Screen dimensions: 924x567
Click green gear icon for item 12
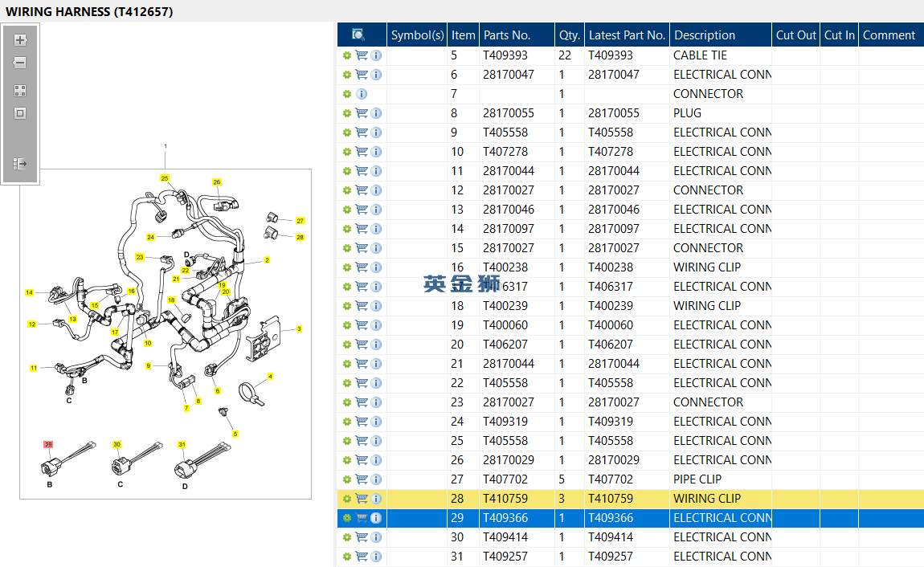(x=347, y=190)
